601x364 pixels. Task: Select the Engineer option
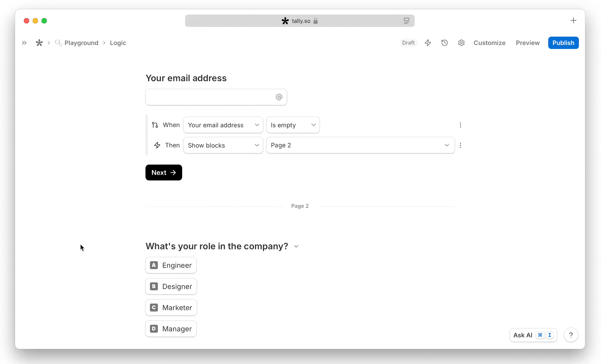coord(171,265)
